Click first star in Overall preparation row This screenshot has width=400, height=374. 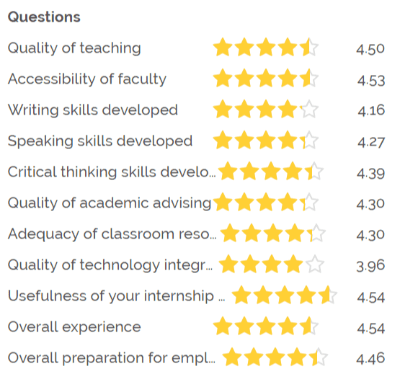[232, 357]
